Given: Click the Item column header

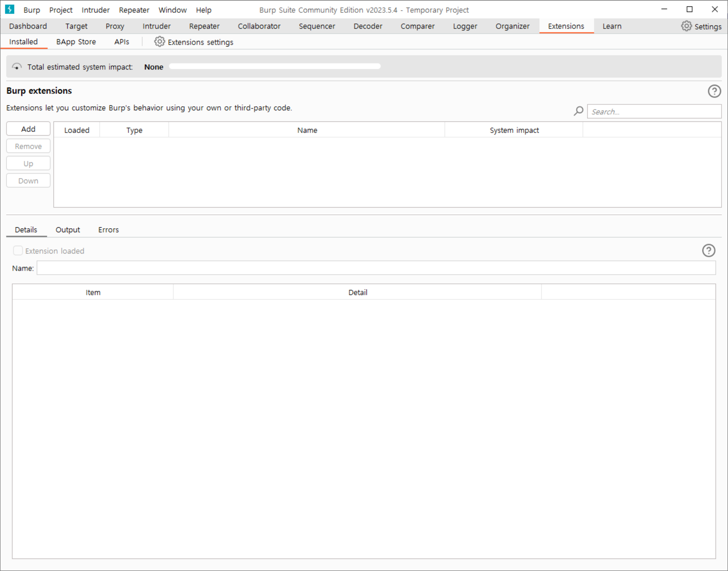Looking at the screenshot, I should point(93,292).
